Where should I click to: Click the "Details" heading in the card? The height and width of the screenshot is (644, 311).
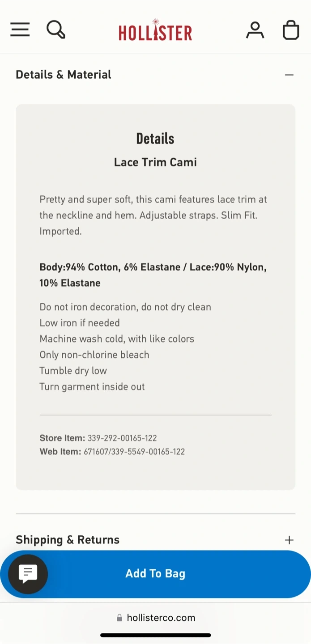pos(155,139)
